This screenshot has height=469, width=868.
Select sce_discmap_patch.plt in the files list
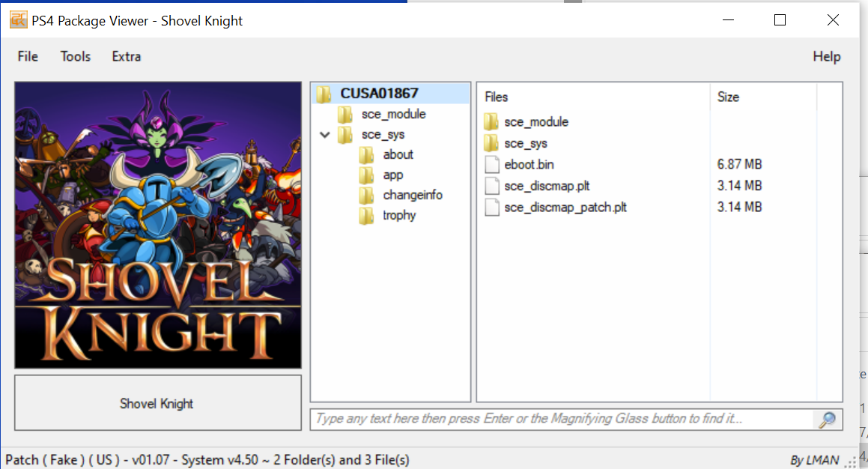point(565,207)
